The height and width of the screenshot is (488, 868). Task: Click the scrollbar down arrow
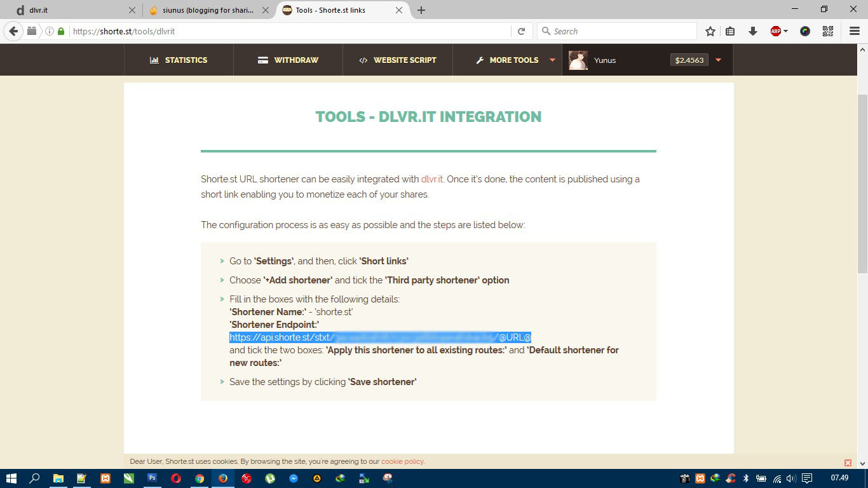pos(862,464)
